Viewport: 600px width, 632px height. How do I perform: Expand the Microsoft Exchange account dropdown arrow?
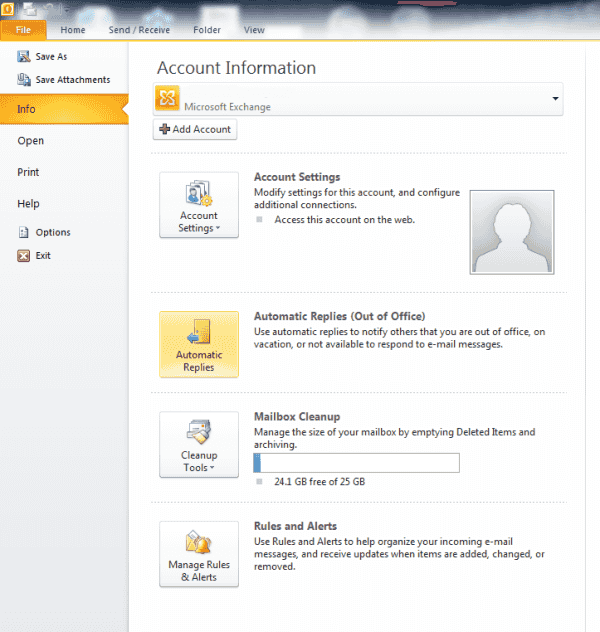(x=555, y=99)
